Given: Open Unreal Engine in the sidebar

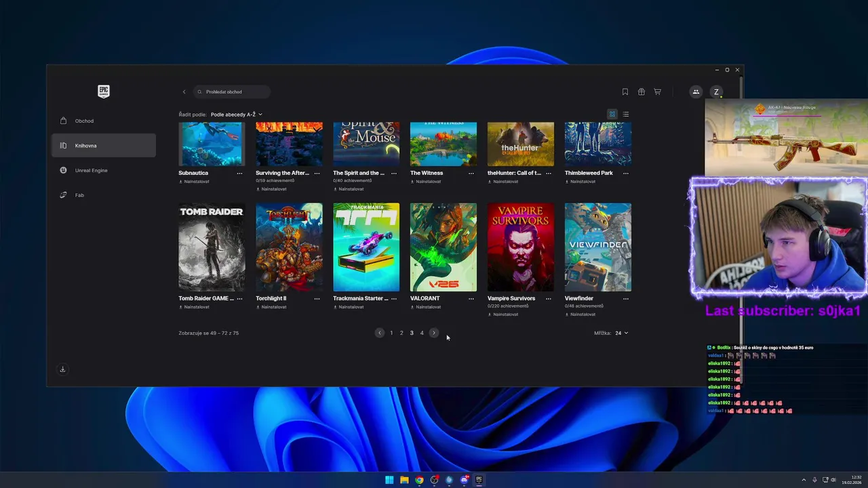Looking at the screenshot, I should pyautogui.click(x=104, y=170).
